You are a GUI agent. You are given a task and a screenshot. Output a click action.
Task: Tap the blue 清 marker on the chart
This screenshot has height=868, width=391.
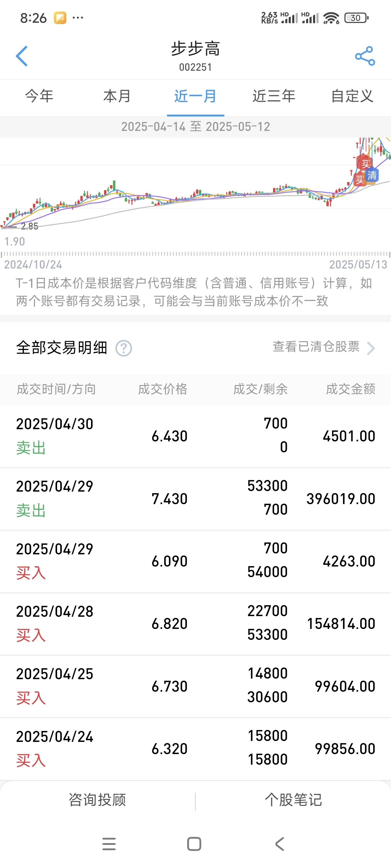click(372, 175)
